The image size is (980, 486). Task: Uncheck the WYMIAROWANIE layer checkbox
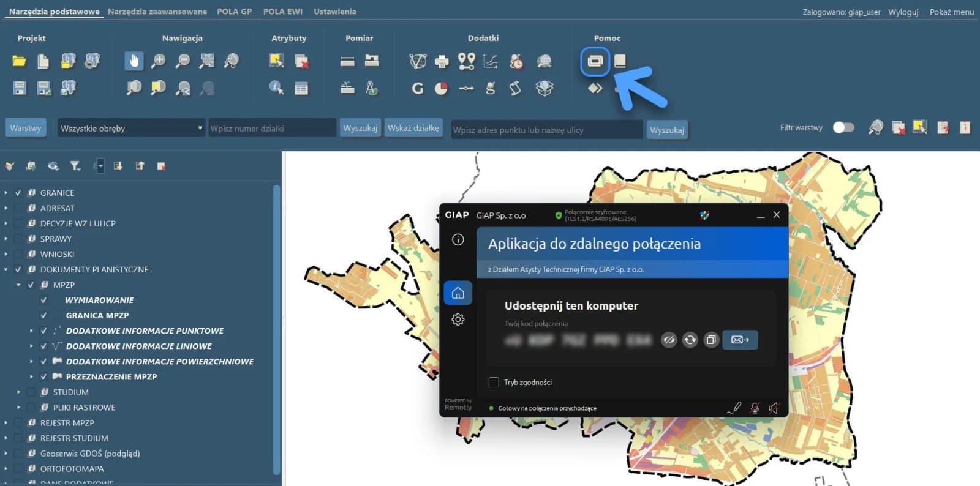(43, 300)
